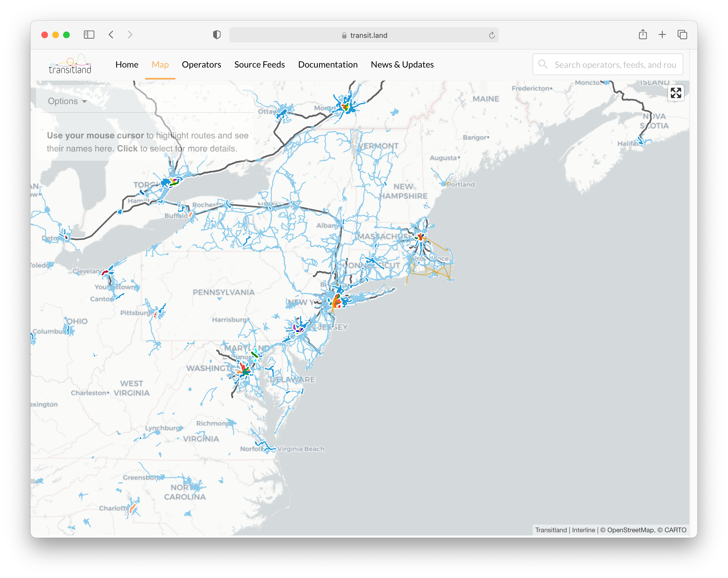
Task: Visit the Source Feeds page
Action: [x=259, y=65]
